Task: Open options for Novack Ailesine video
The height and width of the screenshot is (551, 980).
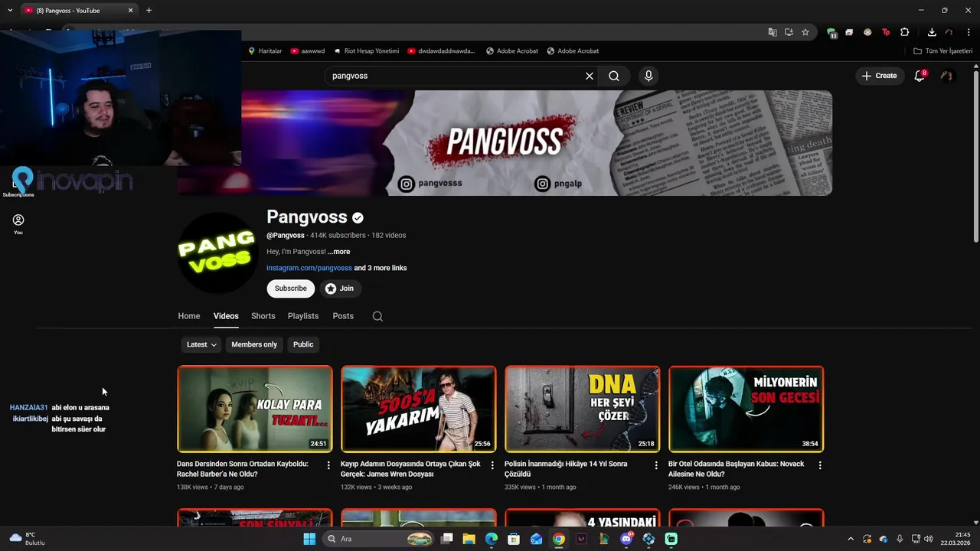Action: click(820, 465)
